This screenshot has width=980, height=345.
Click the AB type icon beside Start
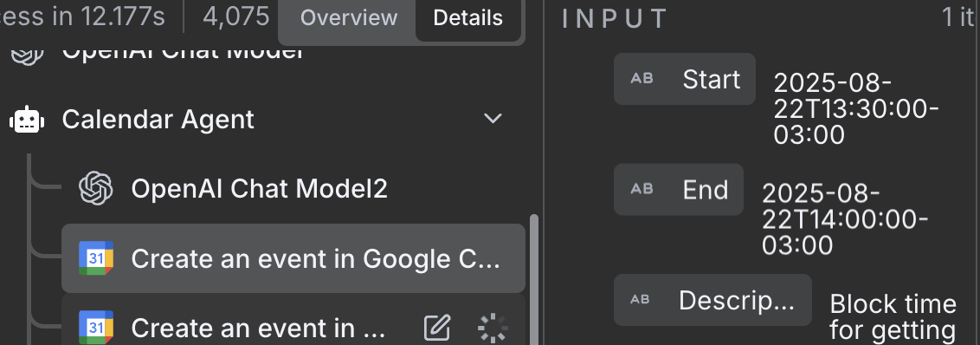click(x=642, y=78)
